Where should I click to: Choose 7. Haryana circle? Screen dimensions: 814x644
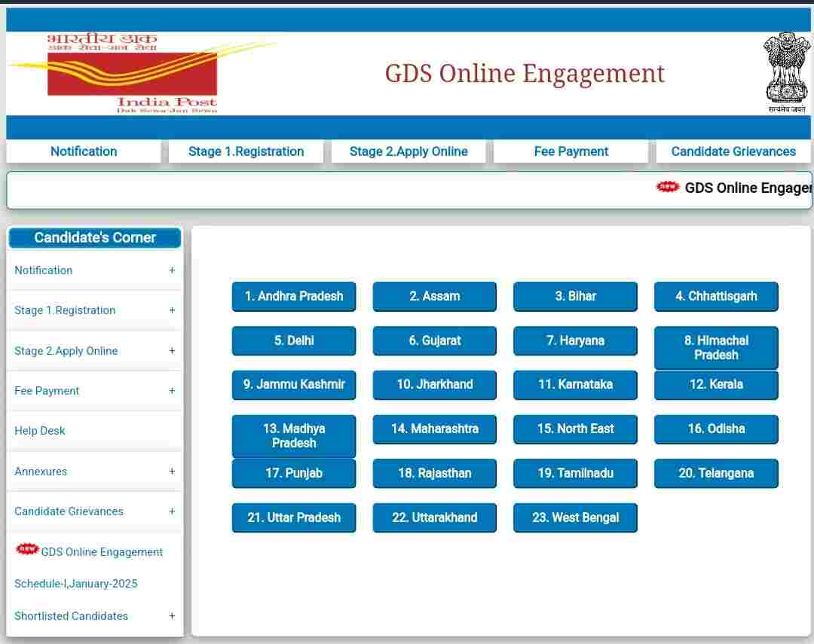(575, 341)
